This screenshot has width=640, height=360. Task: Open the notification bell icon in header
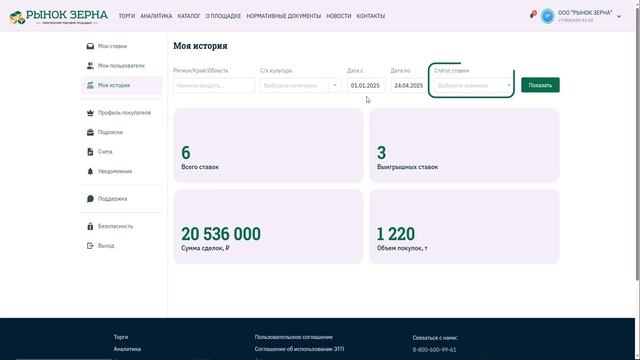(533, 15)
